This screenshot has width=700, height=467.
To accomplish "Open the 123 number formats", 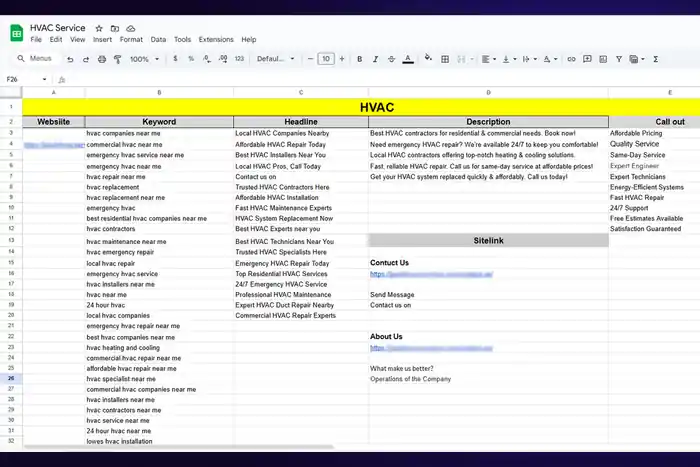I will 239,58.
